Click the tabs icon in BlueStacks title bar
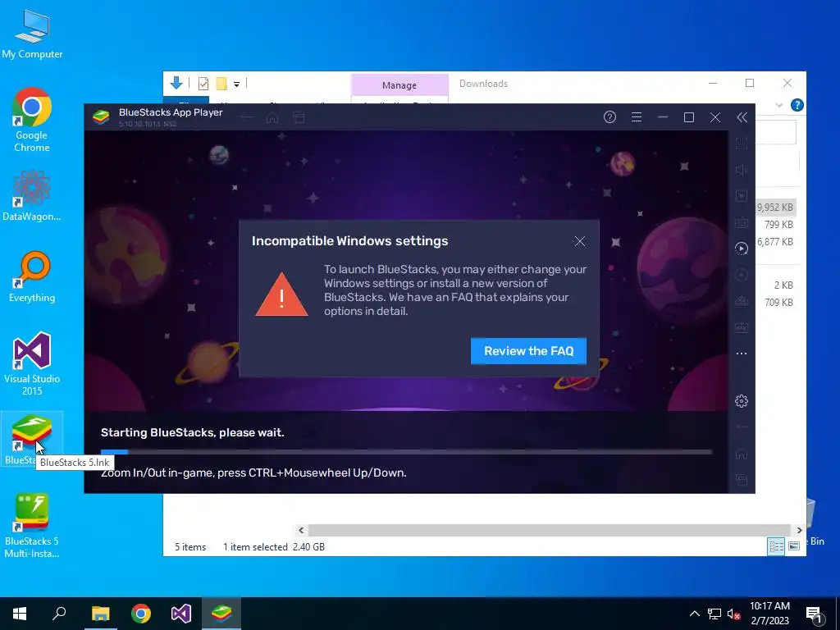 [x=299, y=117]
